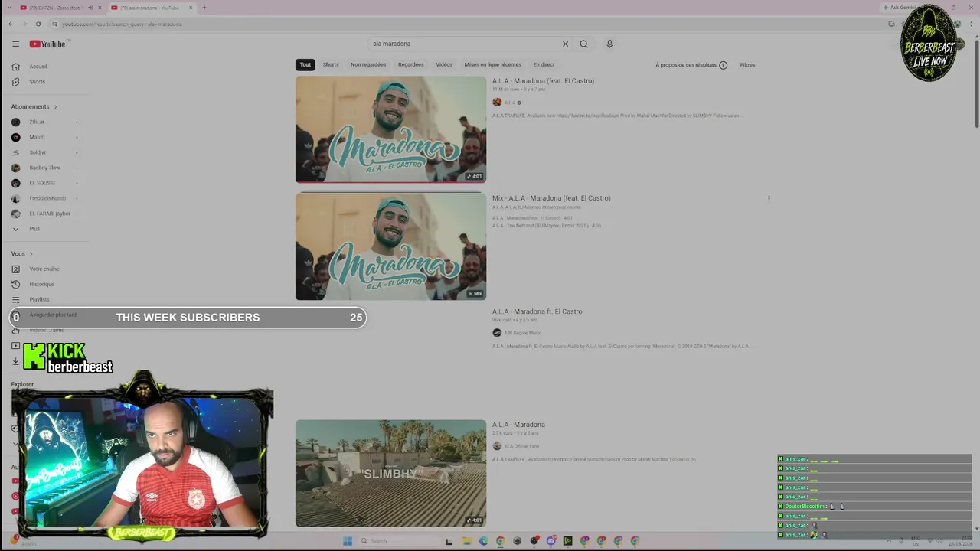Viewport: 980px width, 551px height.
Task: Open the Playlists icon in sidebar
Action: click(15, 300)
